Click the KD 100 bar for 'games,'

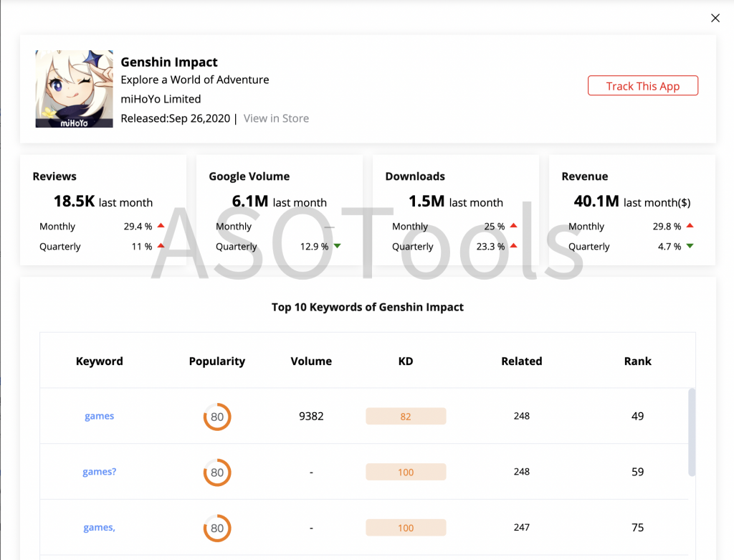point(406,528)
